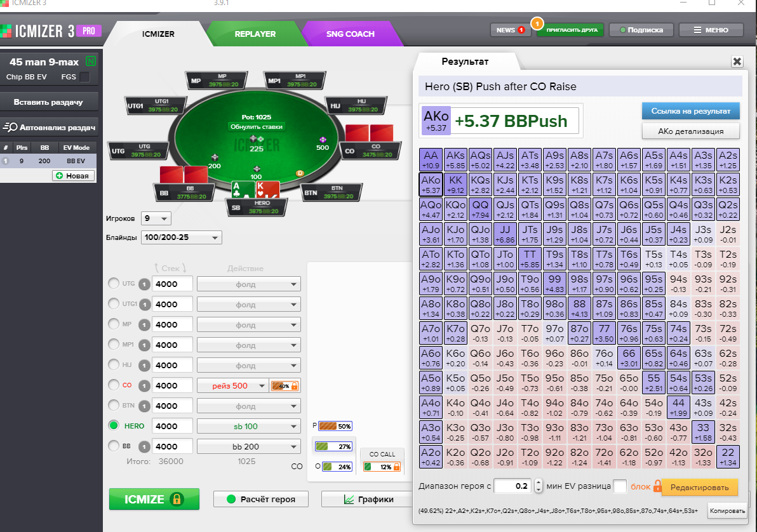Click the circled 1 icon in the BB row
Screen dimensions: 757x532
point(144,446)
